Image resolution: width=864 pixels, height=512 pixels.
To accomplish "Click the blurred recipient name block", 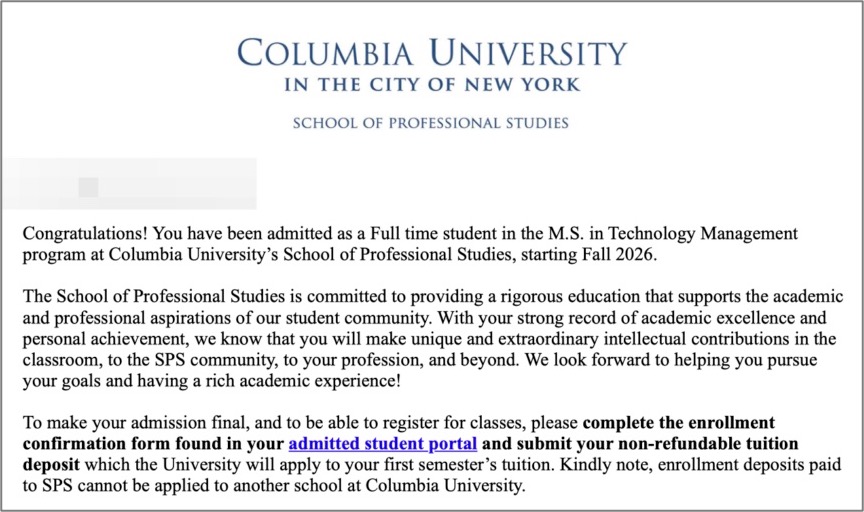I will tap(128, 184).
